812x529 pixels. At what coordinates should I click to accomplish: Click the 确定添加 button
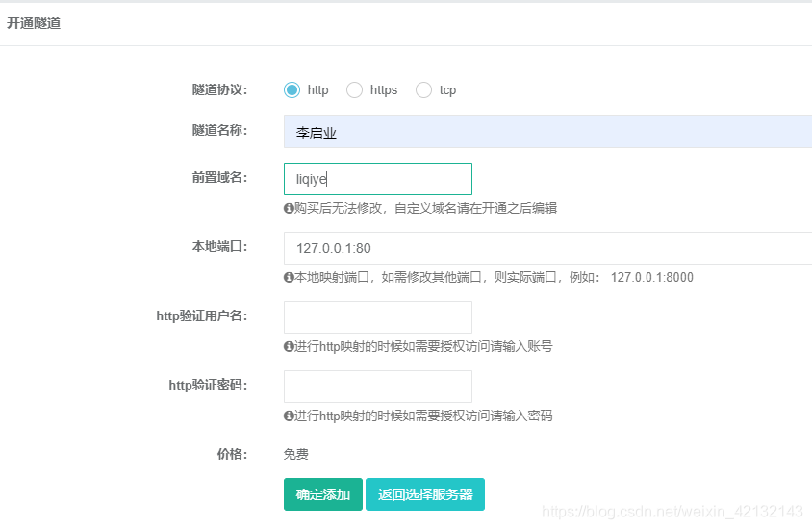(x=323, y=494)
